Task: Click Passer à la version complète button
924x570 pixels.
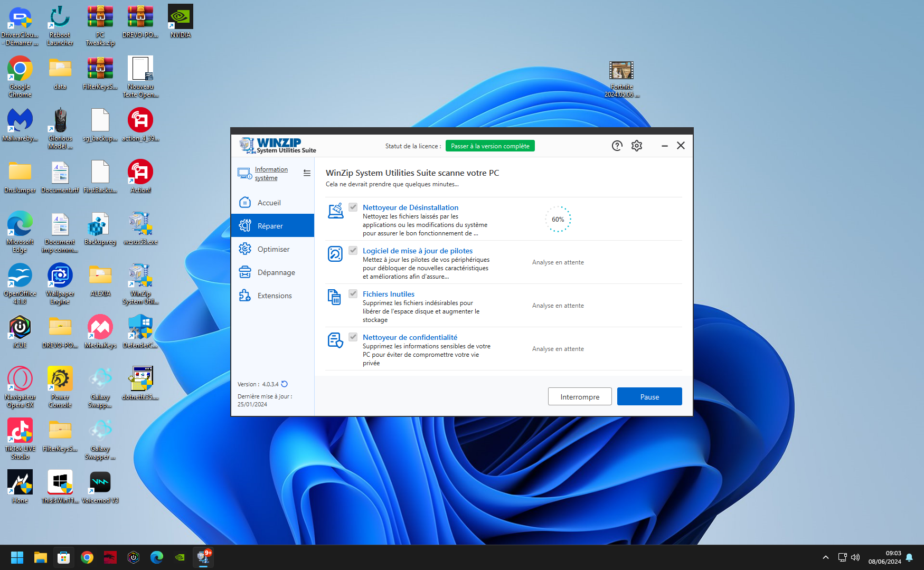Action: tap(490, 146)
